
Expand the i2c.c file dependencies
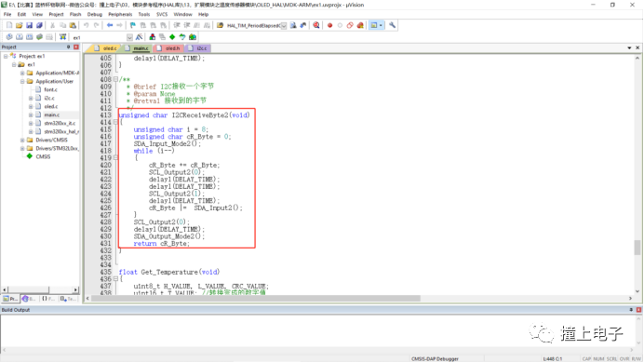(31, 99)
